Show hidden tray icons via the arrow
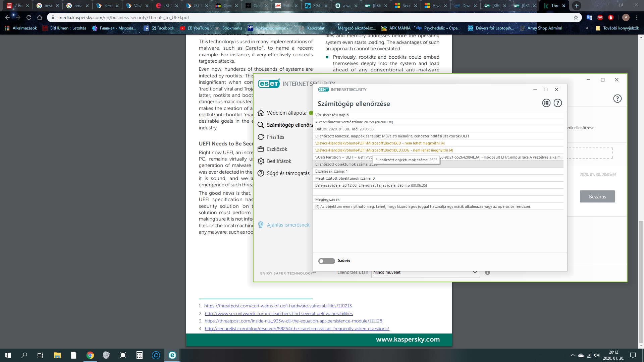This screenshot has height=362, width=644. click(x=573, y=355)
